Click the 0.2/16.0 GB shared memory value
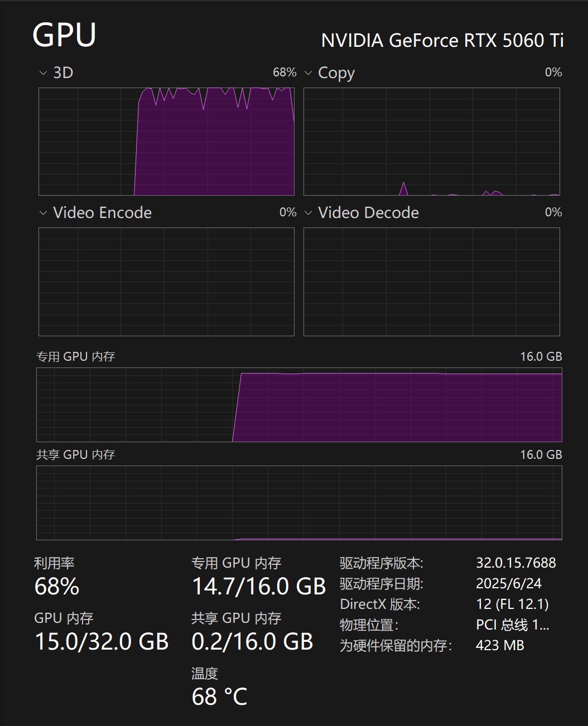Image resolution: width=588 pixels, height=726 pixels. tap(252, 642)
